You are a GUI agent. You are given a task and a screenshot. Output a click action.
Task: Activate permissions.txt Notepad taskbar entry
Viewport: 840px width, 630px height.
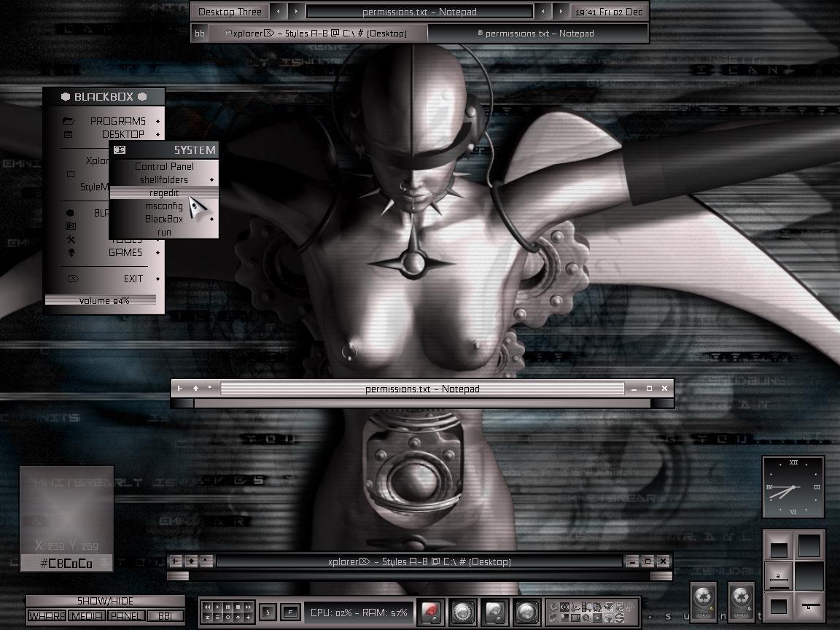pyautogui.click(x=537, y=34)
